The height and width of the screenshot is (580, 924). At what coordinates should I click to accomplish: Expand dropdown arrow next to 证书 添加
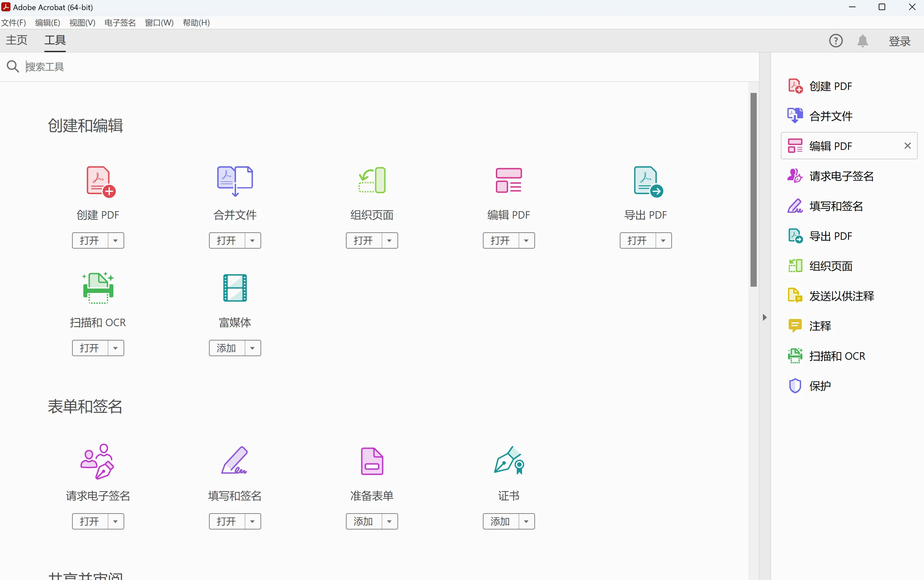527,521
